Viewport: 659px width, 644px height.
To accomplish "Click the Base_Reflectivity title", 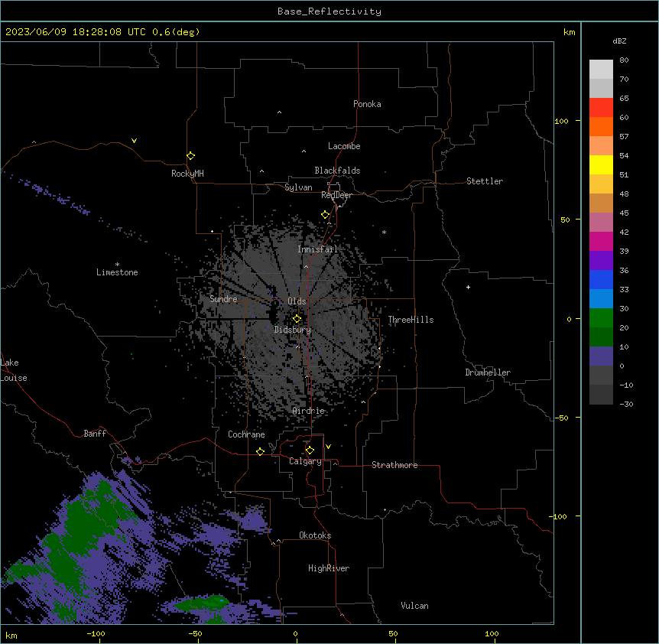I will tap(329, 11).
